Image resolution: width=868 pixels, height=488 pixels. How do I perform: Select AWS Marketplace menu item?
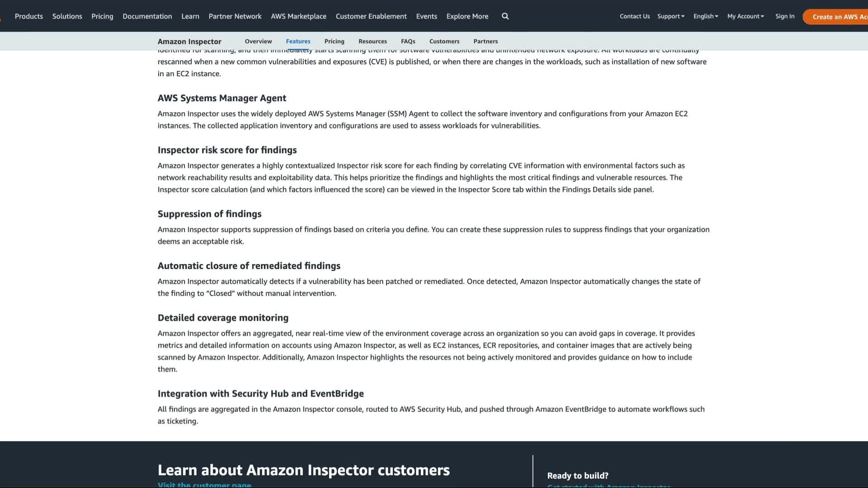298,16
